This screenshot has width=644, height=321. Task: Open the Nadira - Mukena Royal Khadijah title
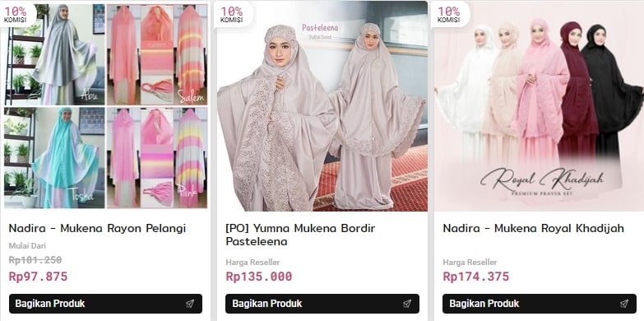pos(534,228)
